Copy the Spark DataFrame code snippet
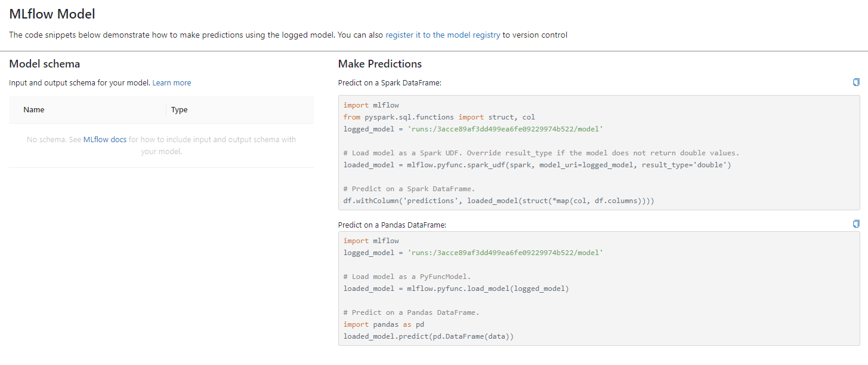This screenshot has height=365, width=868. coord(856,82)
